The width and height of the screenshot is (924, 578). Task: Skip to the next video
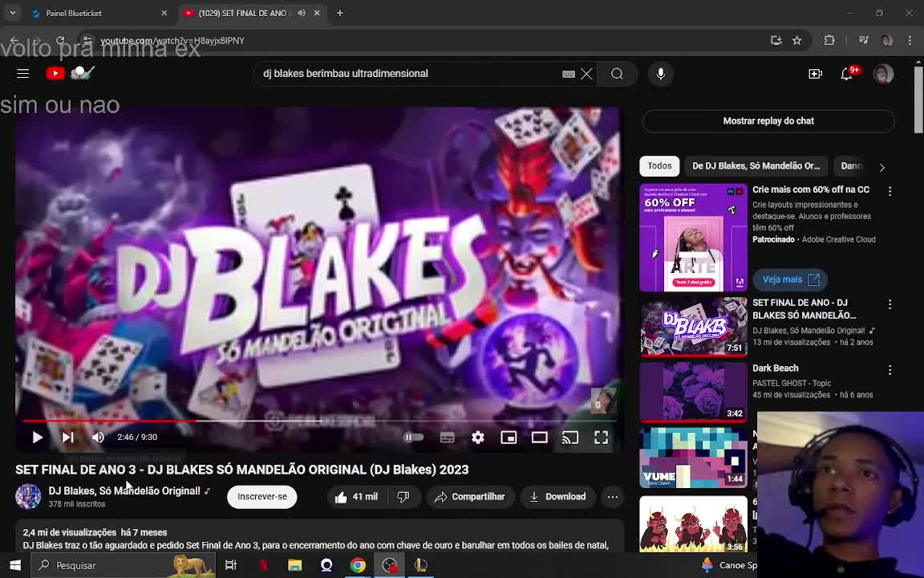point(67,437)
